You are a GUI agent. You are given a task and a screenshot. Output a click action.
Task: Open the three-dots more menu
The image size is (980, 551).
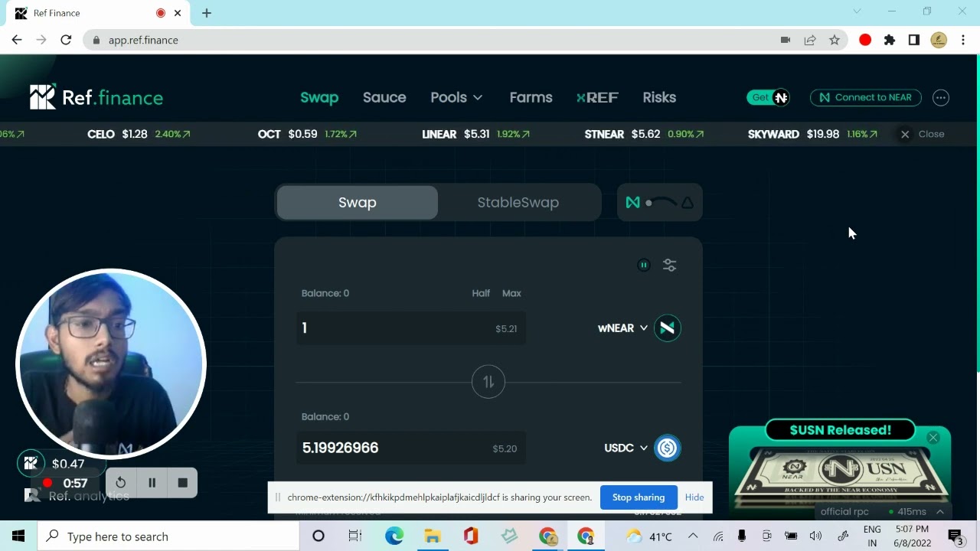[x=941, y=97]
